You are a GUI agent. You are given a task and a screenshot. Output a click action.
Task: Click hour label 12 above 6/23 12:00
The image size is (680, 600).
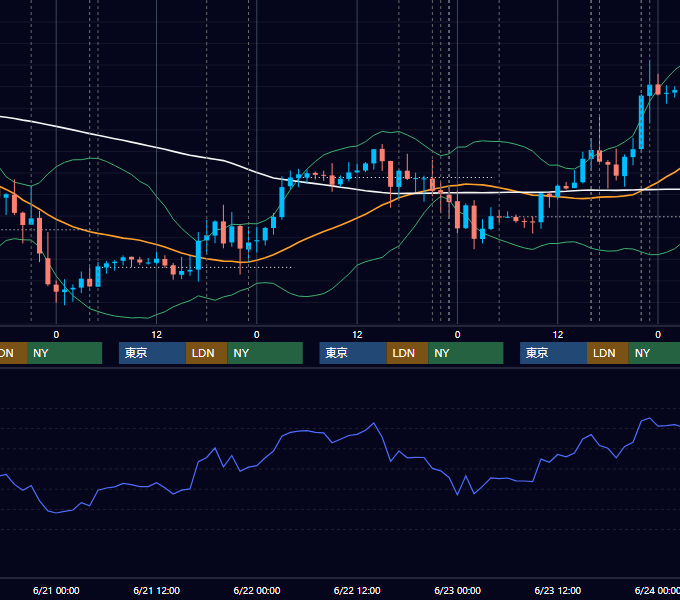(558, 335)
